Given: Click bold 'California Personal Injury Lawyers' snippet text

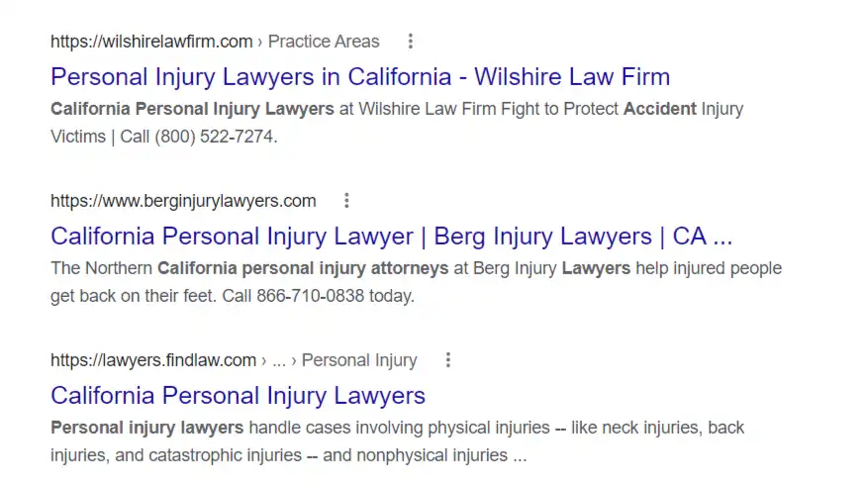Looking at the screenshot, I should (x=192, y=109).
